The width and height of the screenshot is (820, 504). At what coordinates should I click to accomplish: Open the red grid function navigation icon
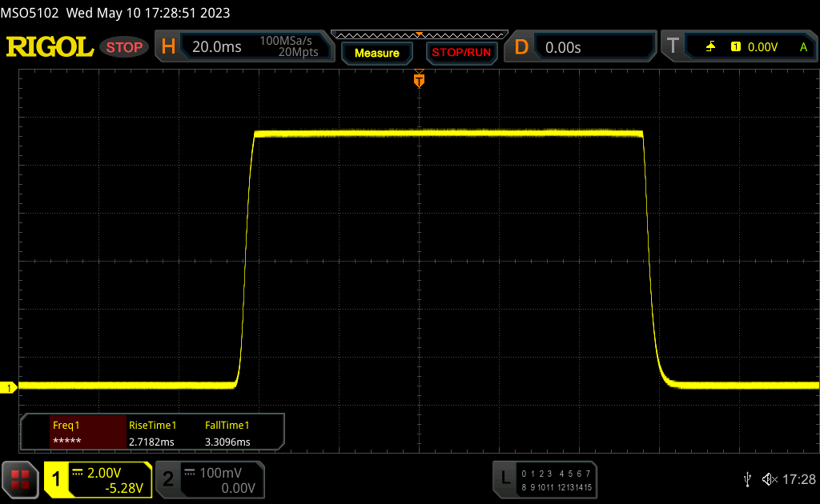(x=20, y=479)
